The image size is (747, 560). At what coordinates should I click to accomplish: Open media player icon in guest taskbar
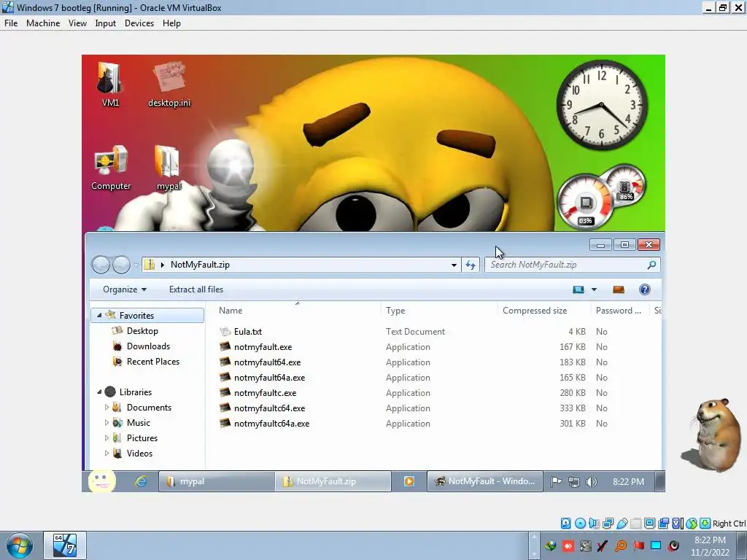coord(409,481)
